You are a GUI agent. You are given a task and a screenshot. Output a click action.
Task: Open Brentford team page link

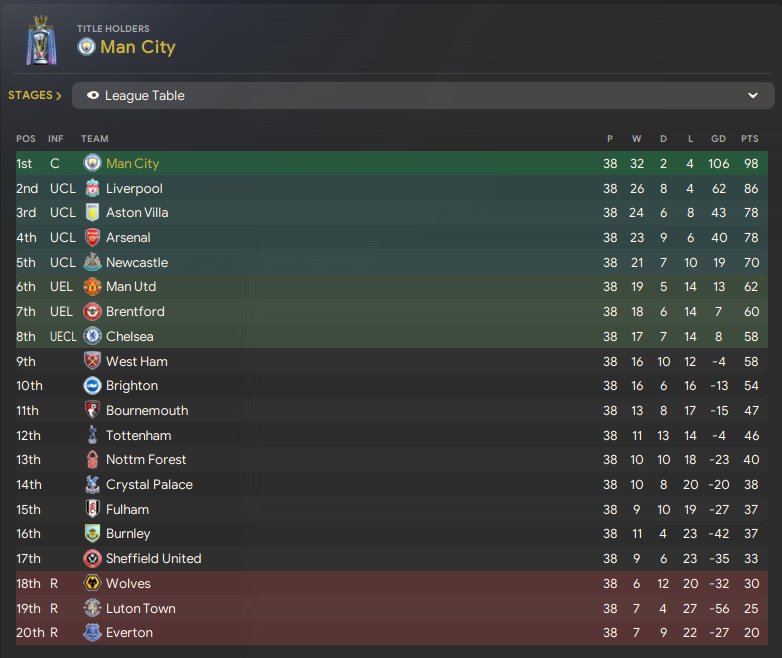pyautogui.click(x=135, y=312)
